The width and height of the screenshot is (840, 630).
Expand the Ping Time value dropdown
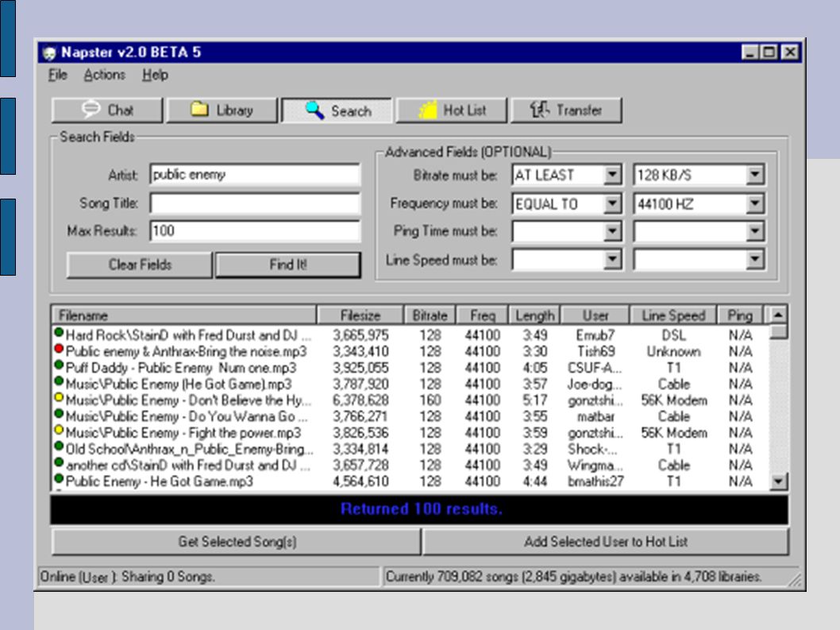(755, 232)
